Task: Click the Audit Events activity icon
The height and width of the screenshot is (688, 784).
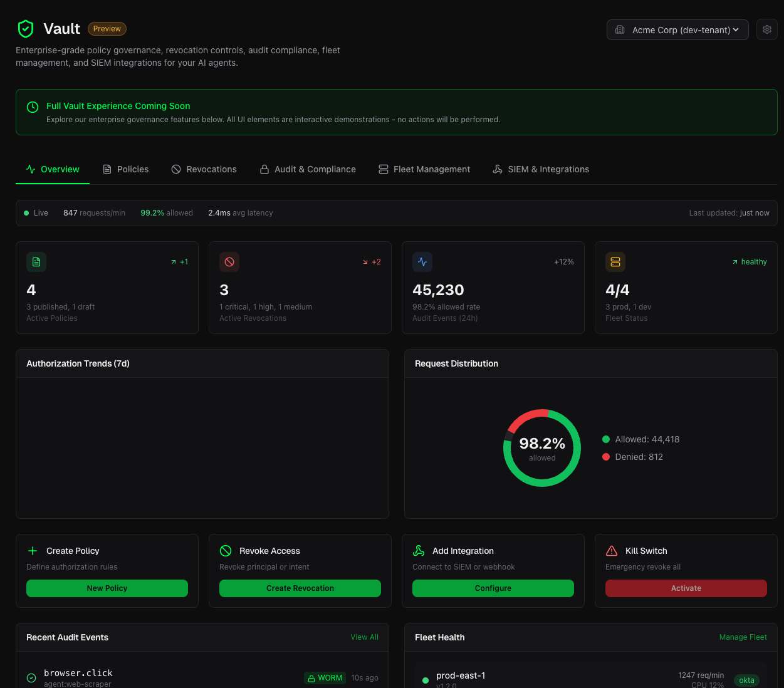Action: click(x=422, y=262)
